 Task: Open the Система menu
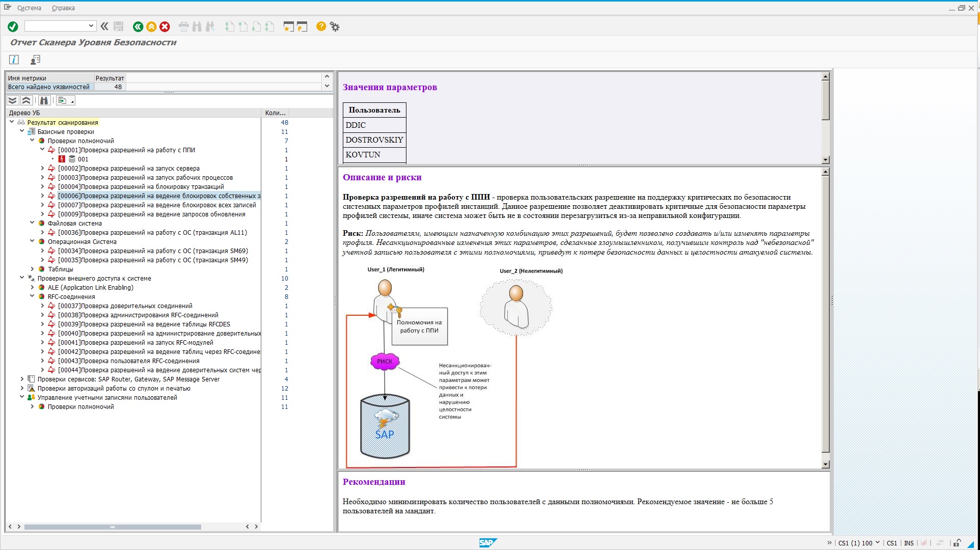[29, 8]
